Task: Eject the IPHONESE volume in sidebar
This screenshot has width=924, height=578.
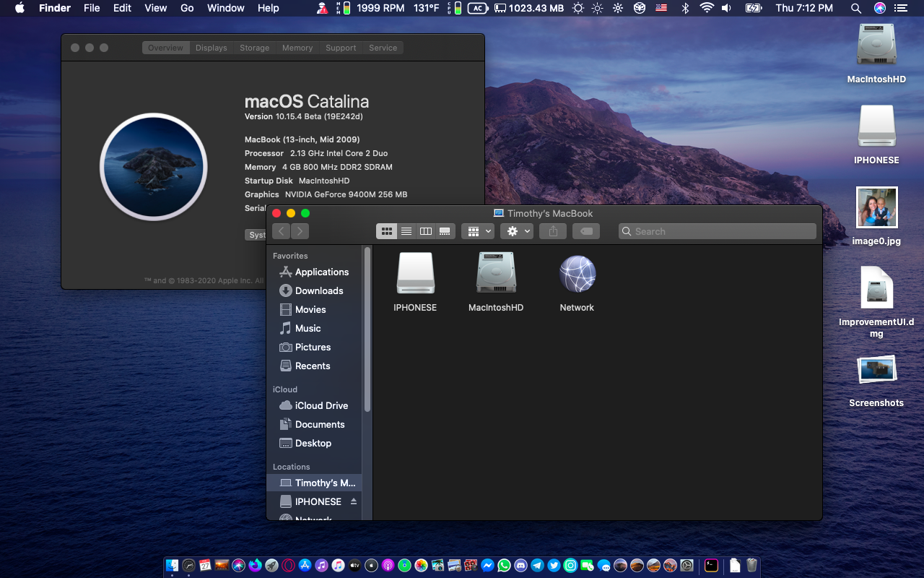Action: (x=354, y=501)
